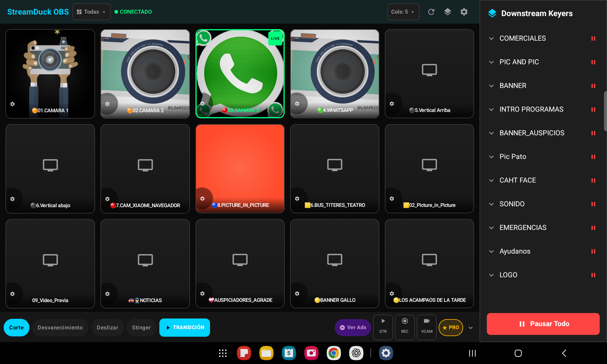Viewport: 607px width, 364px height.
Task: Open settings for CAMARA 1 scene
Action: coord(12,104)
